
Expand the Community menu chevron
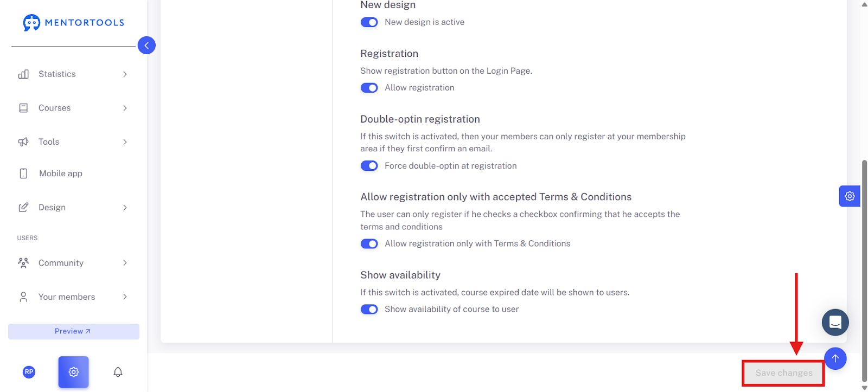point(125,263)
